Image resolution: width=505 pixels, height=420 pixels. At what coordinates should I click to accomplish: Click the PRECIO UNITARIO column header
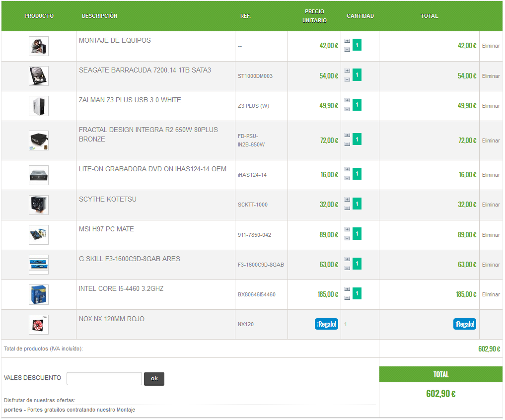314,16
